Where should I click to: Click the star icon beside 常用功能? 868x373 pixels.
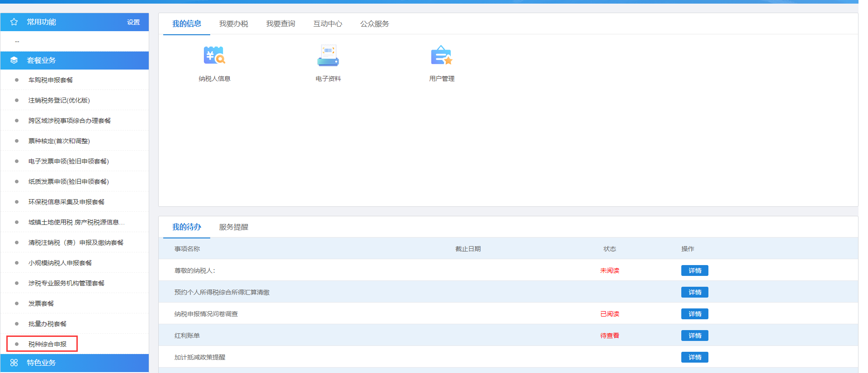(14, 22)
